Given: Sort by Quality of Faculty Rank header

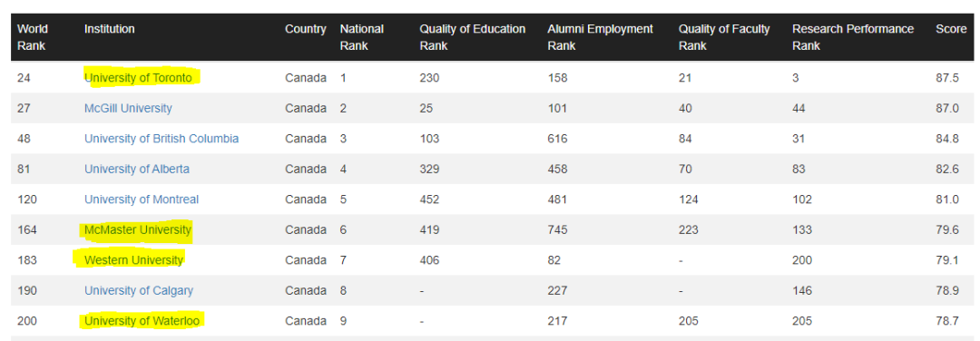Looking at the screenshot, I should (x=724, y=37).
